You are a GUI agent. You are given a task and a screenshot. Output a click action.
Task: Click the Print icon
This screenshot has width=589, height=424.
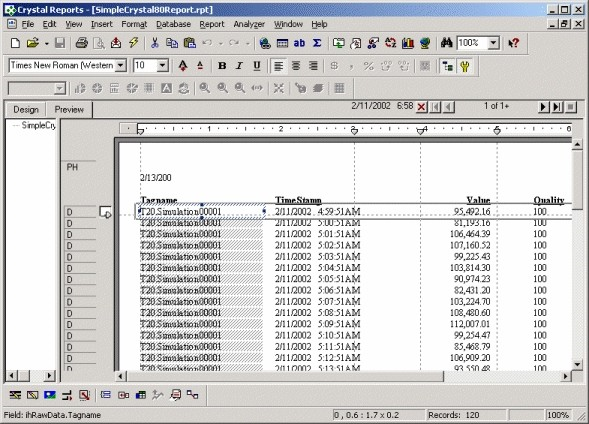tap(82, 43)
